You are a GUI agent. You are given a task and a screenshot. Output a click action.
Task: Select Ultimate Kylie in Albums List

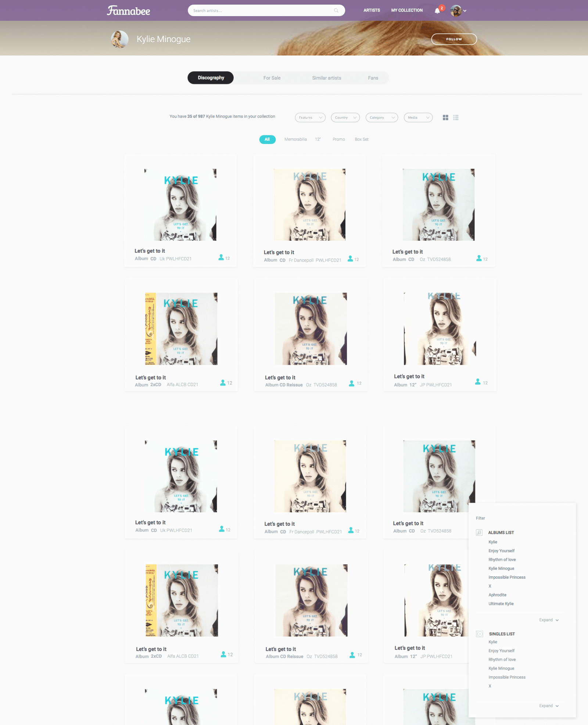(x=501, y=604)
